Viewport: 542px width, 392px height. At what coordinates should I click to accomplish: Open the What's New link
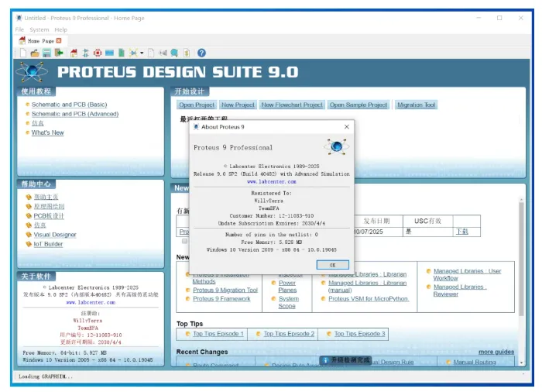48,132
